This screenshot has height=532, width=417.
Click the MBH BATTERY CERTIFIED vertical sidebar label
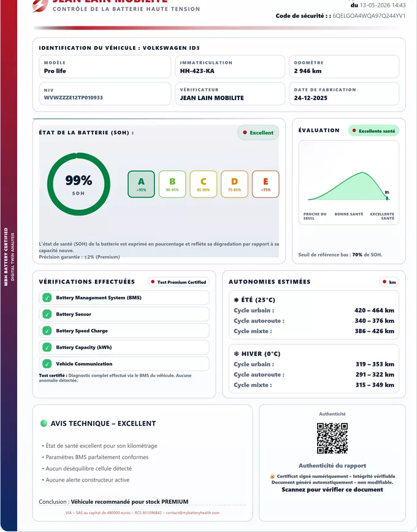point(6,257)
